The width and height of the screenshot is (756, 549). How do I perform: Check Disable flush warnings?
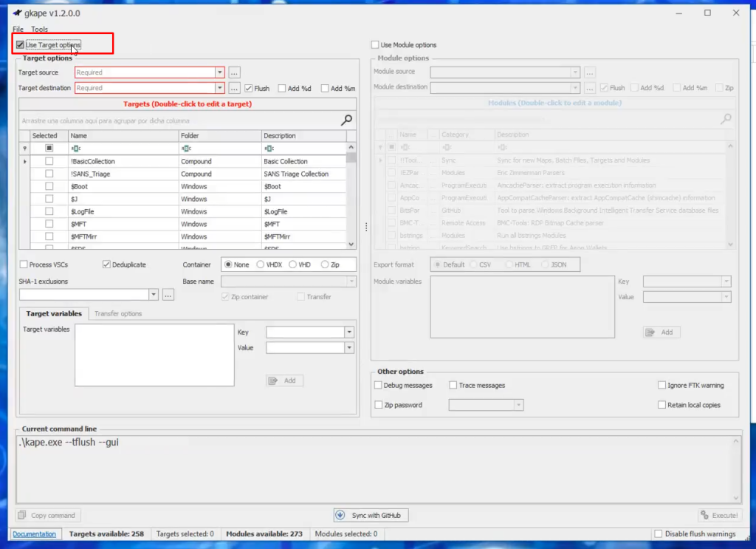658,534
